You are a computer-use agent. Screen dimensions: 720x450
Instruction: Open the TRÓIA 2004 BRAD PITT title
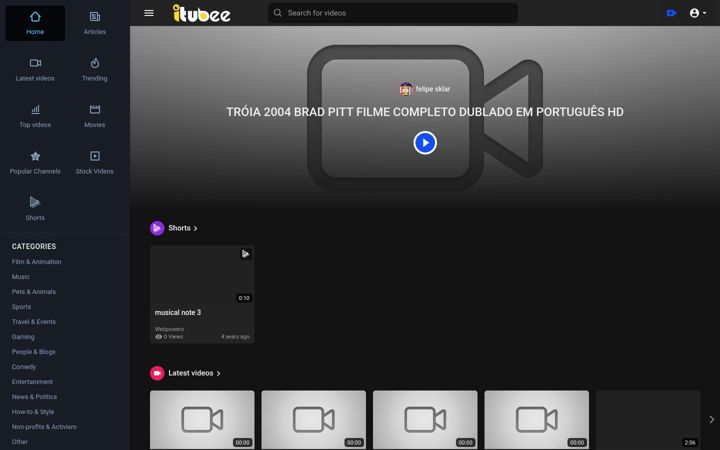point(425,112)
